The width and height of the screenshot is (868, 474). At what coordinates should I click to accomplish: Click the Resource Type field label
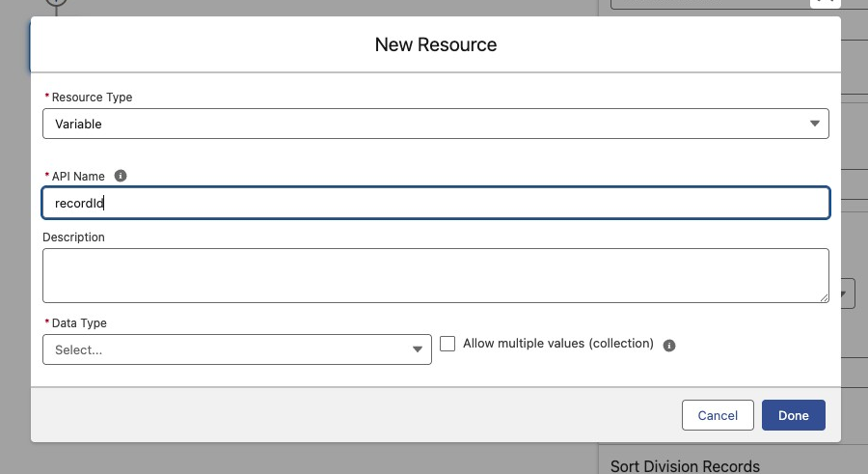coord(91,98)
